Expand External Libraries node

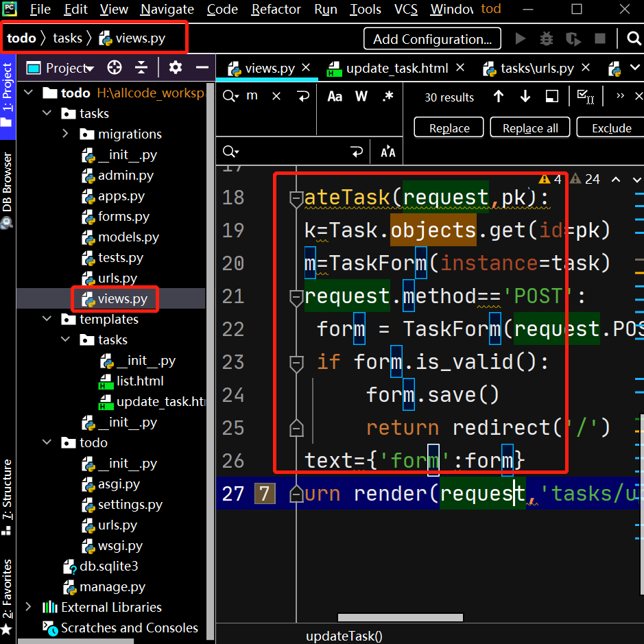(29, 607)
